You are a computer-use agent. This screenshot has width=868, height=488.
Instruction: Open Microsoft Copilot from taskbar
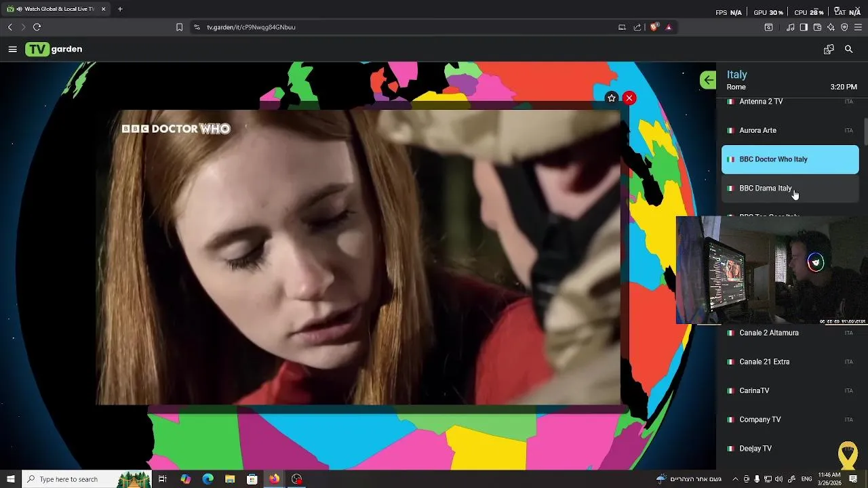tap(186, 479)
